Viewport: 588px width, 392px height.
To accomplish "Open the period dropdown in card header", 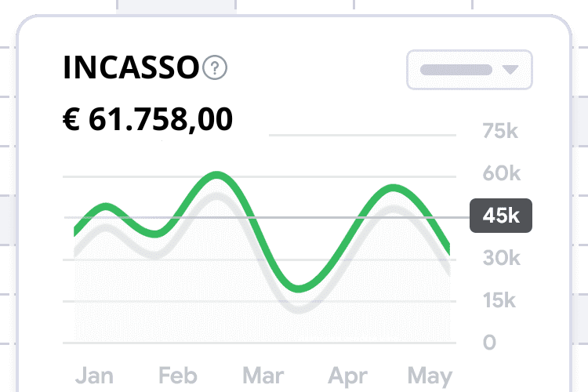I will (x=470, y=70).
